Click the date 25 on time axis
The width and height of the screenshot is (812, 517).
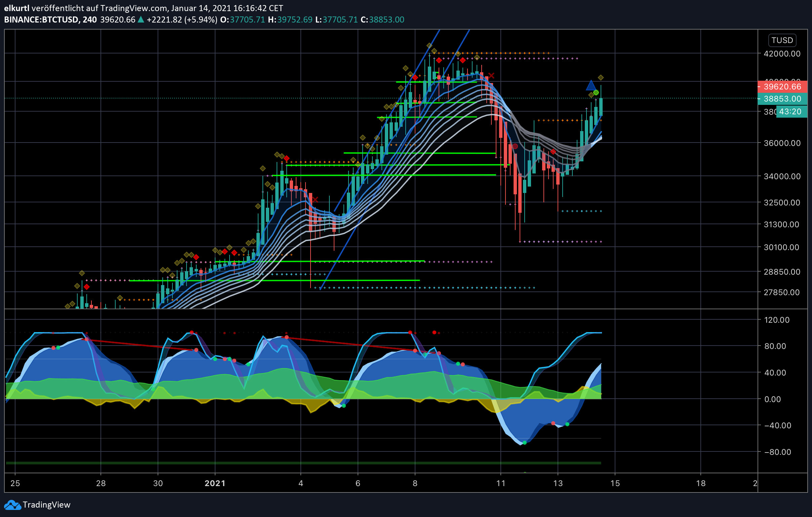(x=15, y=484)
